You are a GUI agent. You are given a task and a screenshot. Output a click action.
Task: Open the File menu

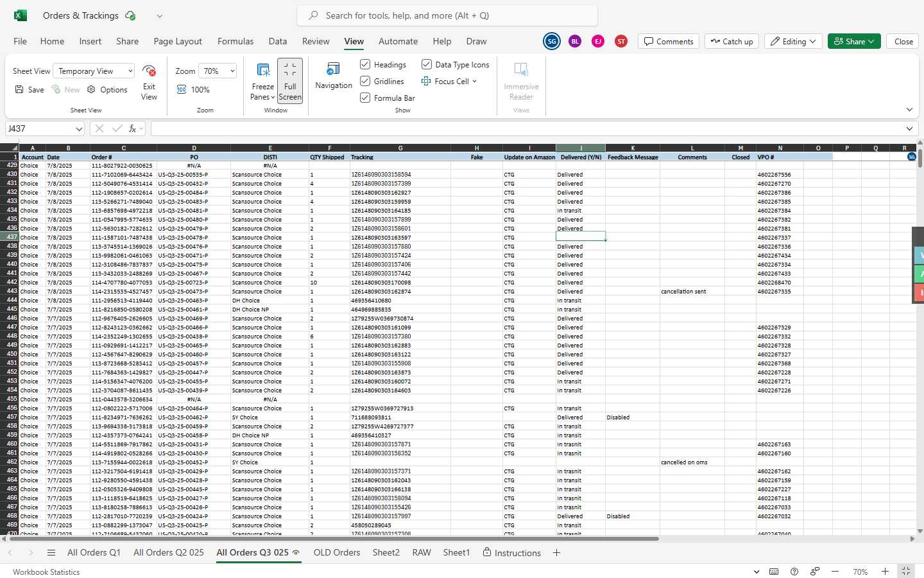21,41
